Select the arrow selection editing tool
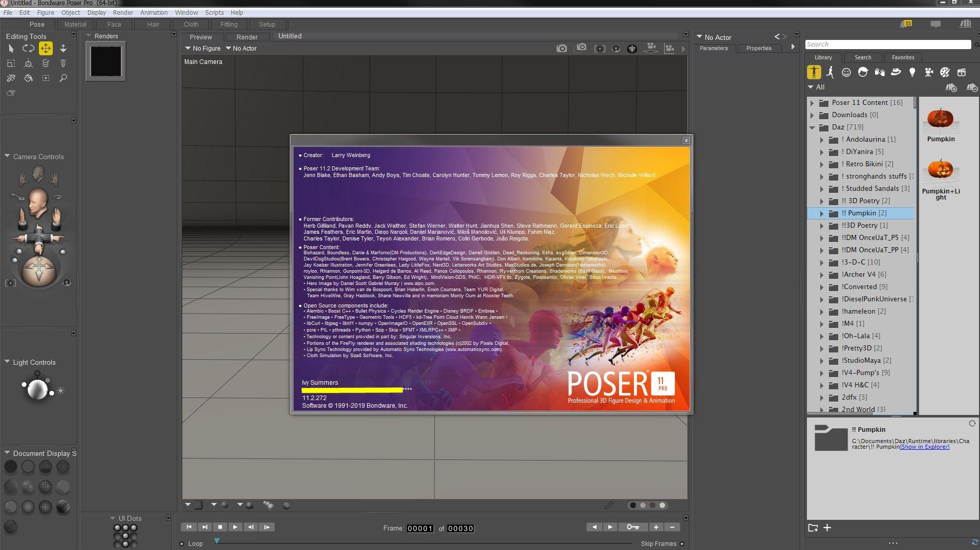The image size is (980, 550). tap(11, 49)
